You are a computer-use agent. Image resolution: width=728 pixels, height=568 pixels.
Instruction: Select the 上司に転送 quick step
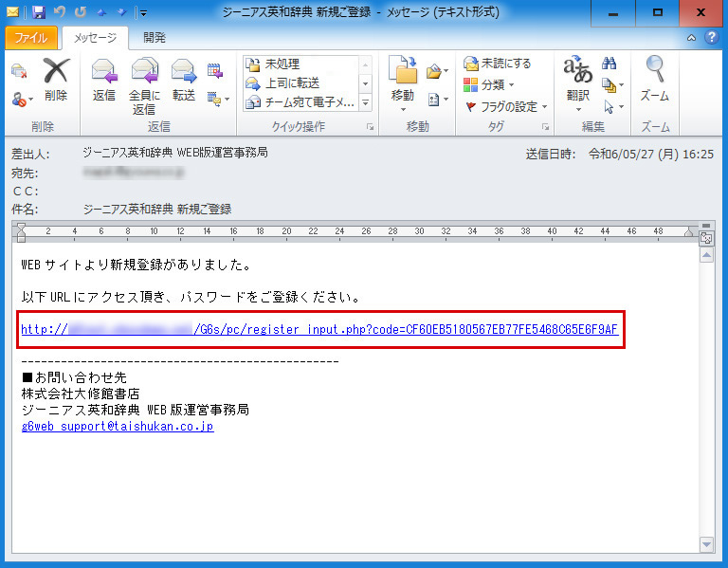coord(292,82)
